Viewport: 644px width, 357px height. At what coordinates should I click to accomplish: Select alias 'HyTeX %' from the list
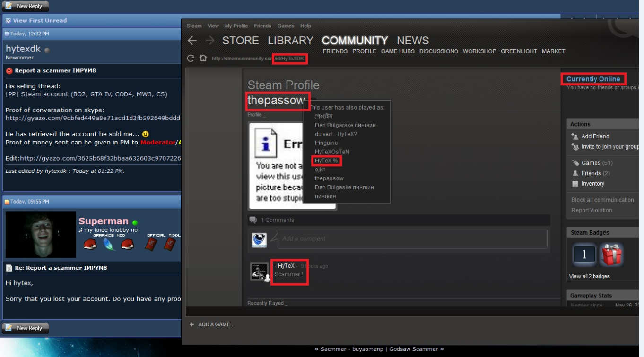(x=326, y=161)
